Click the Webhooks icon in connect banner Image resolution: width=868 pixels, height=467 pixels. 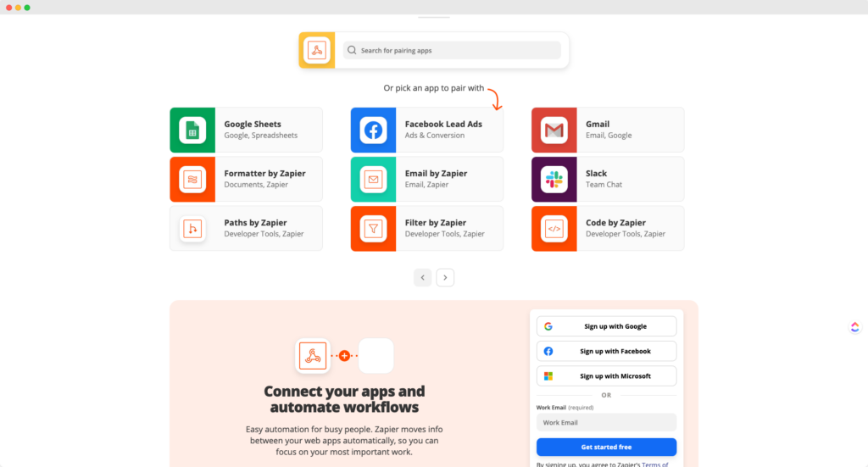(312, 356)
